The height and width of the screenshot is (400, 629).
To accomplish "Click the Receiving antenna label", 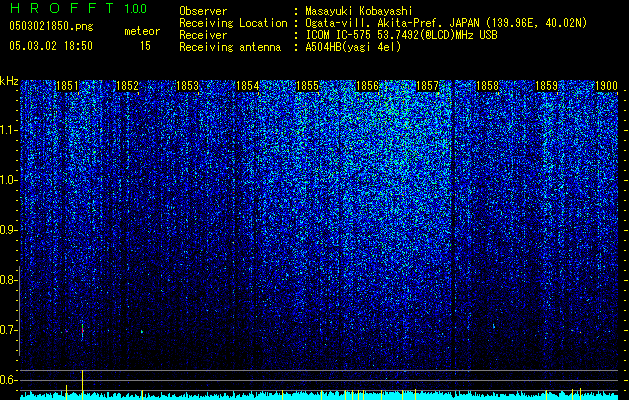I will (x=230, y=47).
